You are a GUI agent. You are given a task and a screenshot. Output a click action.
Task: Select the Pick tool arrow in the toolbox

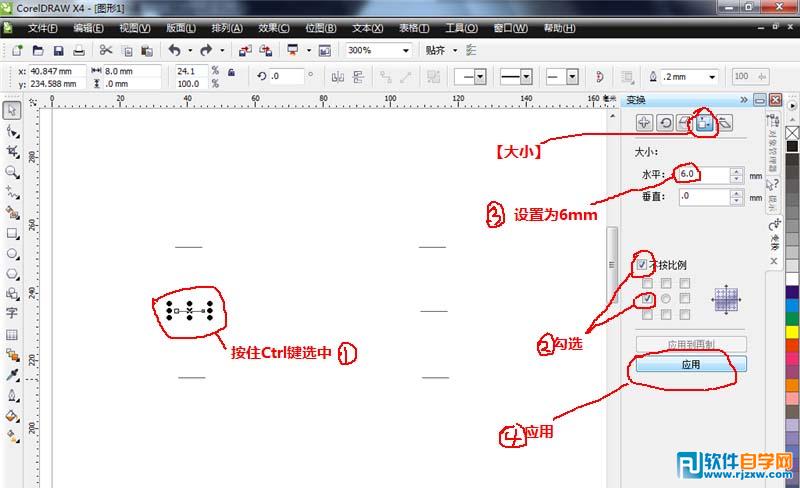coord(12,110)
